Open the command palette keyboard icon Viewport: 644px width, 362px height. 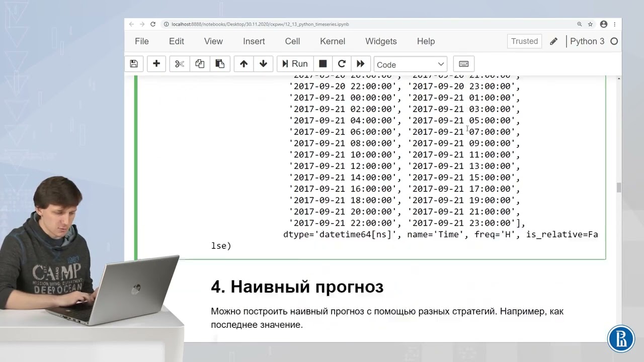[464, 64]
